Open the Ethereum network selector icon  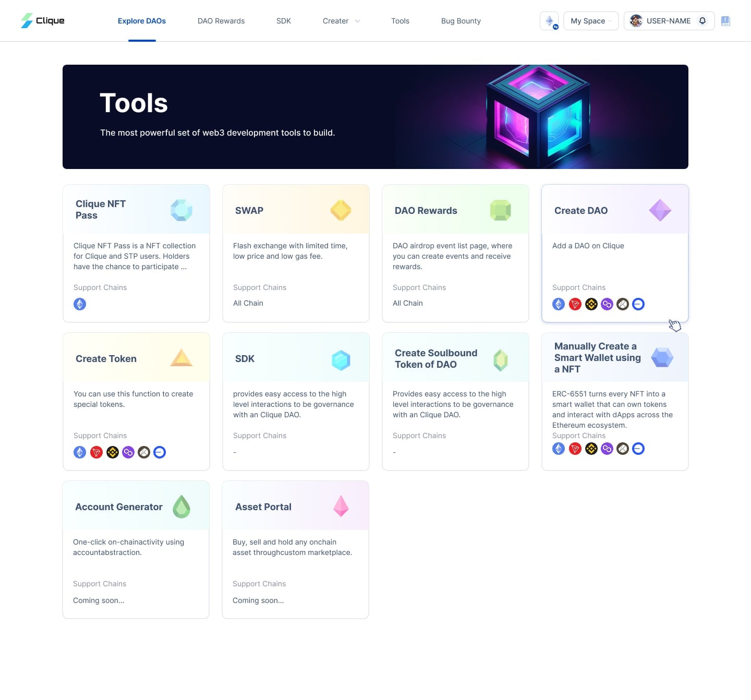pos(549,21)
